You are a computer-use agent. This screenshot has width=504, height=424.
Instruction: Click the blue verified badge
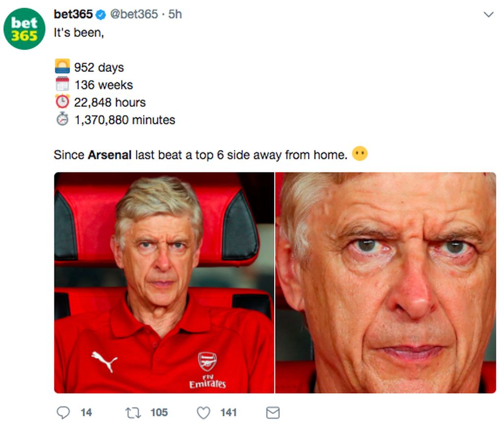[100, 15]
